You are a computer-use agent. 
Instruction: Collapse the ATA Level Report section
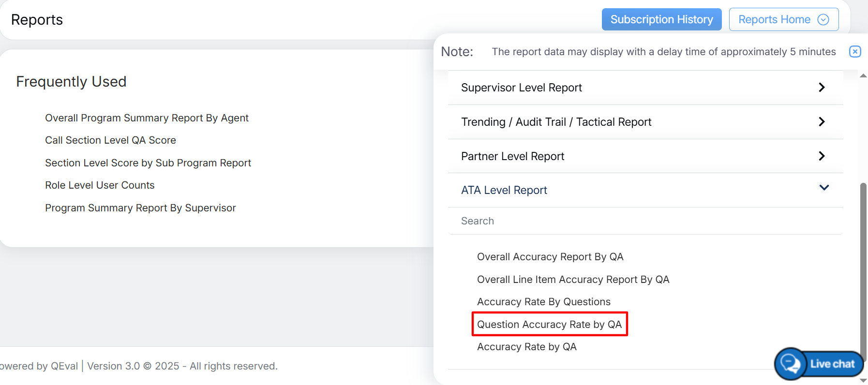[x=824, y=188]
